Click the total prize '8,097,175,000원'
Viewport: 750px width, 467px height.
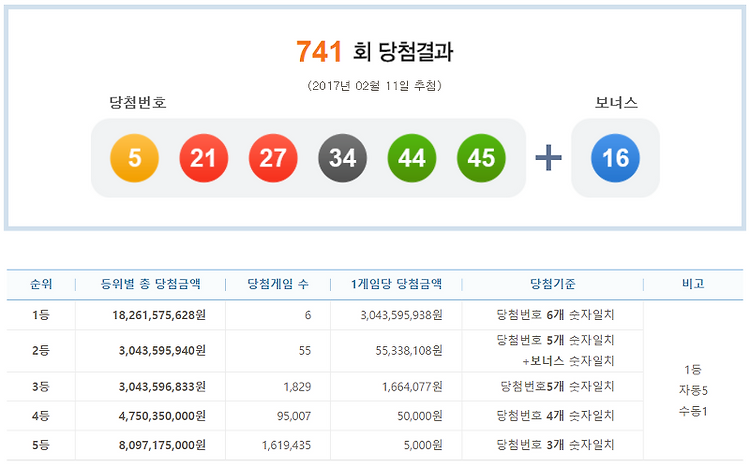click(x=163, y=445)
